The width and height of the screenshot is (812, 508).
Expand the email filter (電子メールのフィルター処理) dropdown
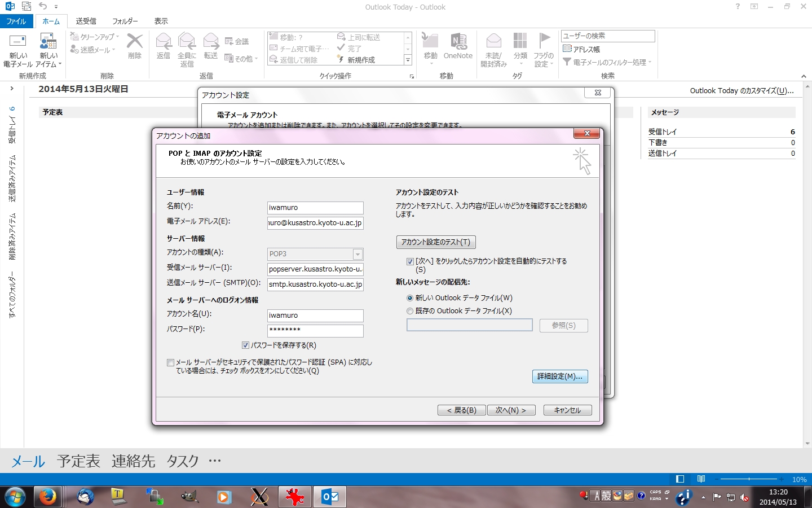pos(650,62)
